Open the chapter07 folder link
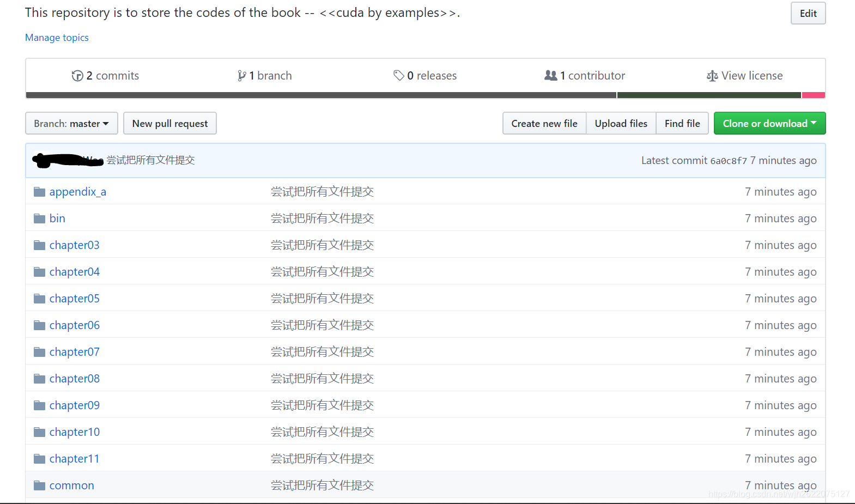The image size is (855, 504). [74, 352]
